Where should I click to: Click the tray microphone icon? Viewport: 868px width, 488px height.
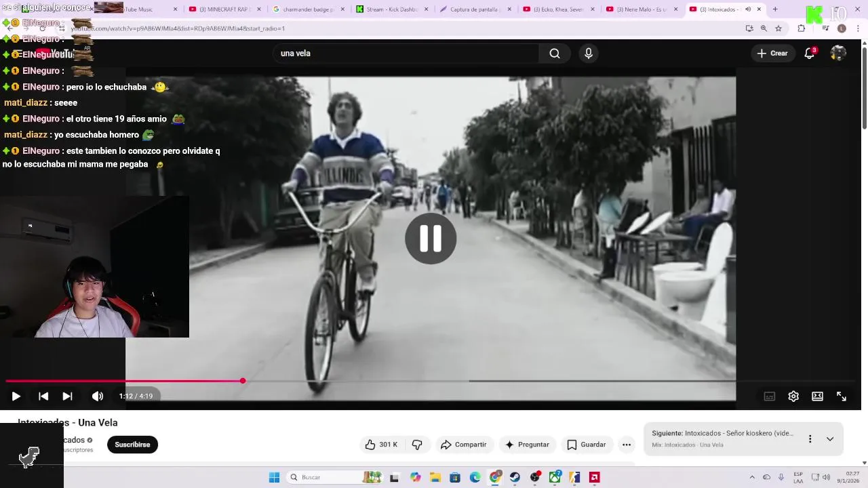click(x=781, y=477)
